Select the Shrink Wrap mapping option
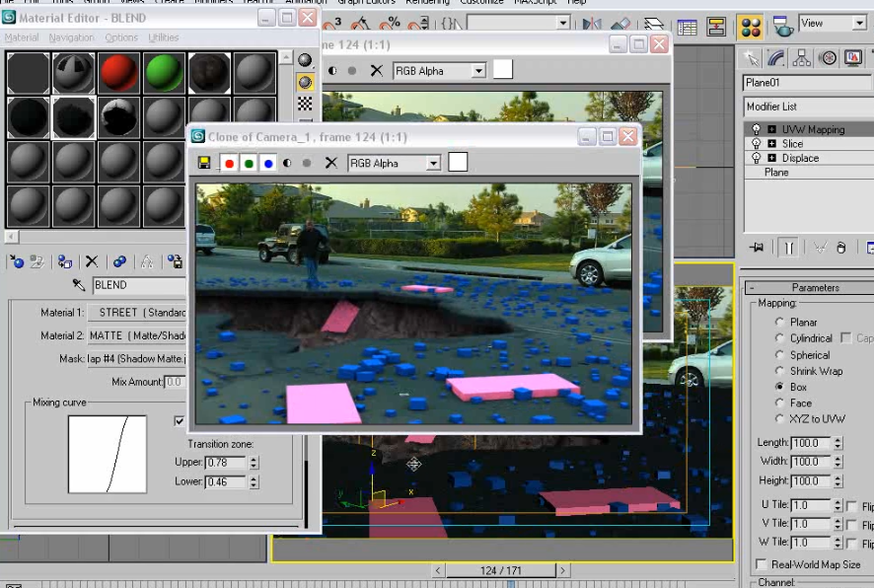Image resolution: width=874 pixels, height=588 pixels. [x=779, y=371]
